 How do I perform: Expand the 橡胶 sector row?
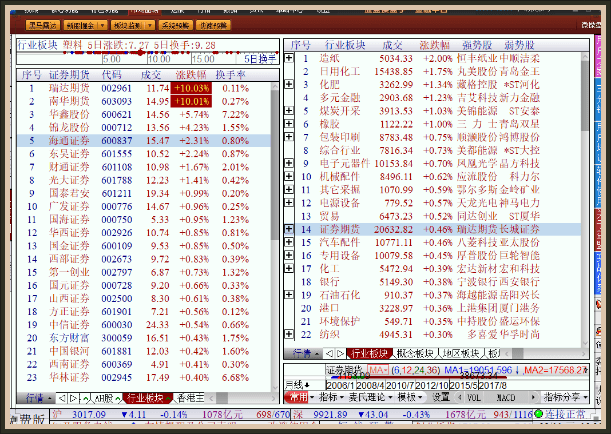click(289, 124)
